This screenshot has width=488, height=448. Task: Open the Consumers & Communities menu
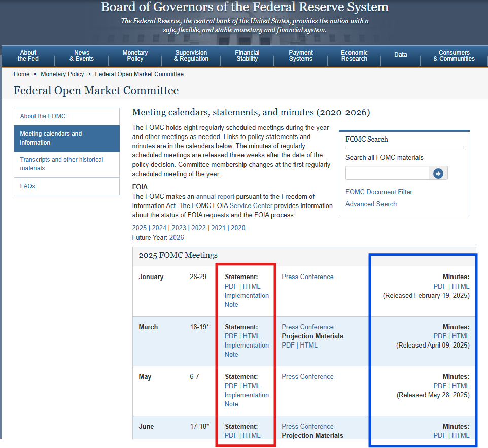click(454, 56)
